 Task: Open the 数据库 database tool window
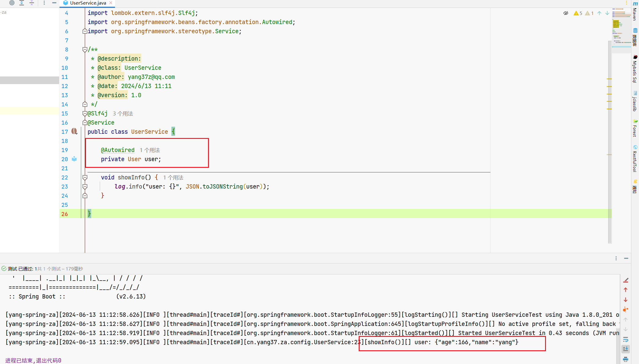[x=635, y=37]
